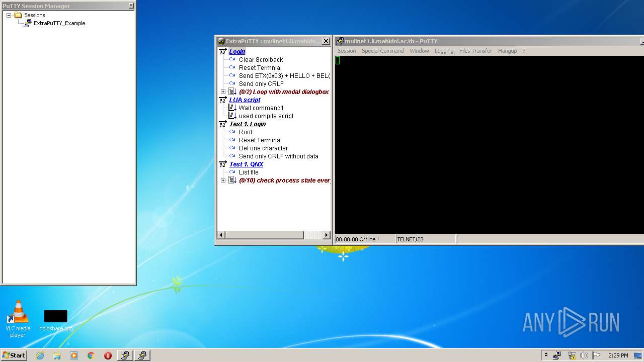Switch to the first PuTTY taskbar button
Viewport: 644px width, 362px height.
pos(125,355)
